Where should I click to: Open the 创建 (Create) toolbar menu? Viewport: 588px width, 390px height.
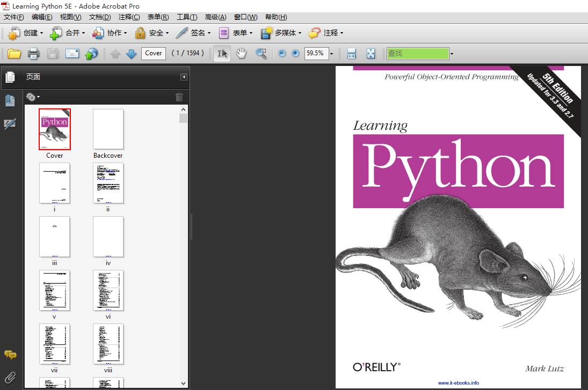pyautogui.click(x=25, y=33)
